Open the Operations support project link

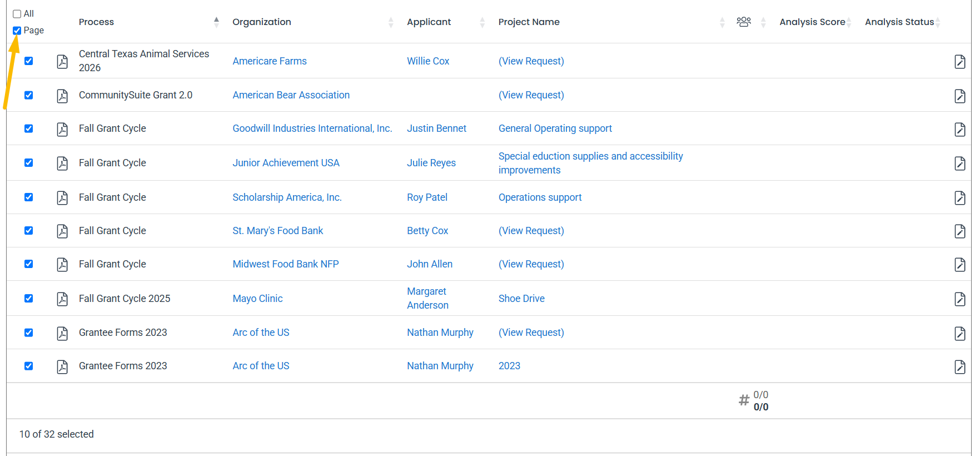click(x=540, y=197)
